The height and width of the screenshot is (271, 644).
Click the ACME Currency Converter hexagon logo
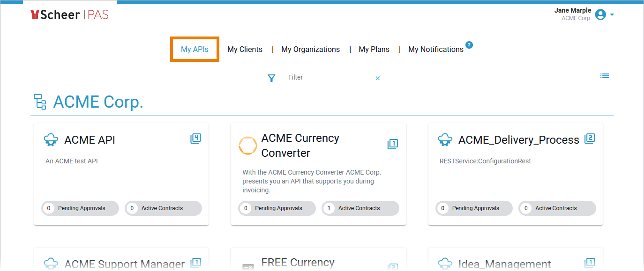(x=248, y=146)
